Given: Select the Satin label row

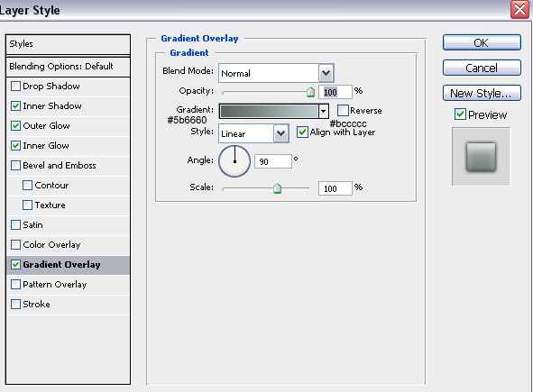Looking at the screenshot, I should click(68, 225).
